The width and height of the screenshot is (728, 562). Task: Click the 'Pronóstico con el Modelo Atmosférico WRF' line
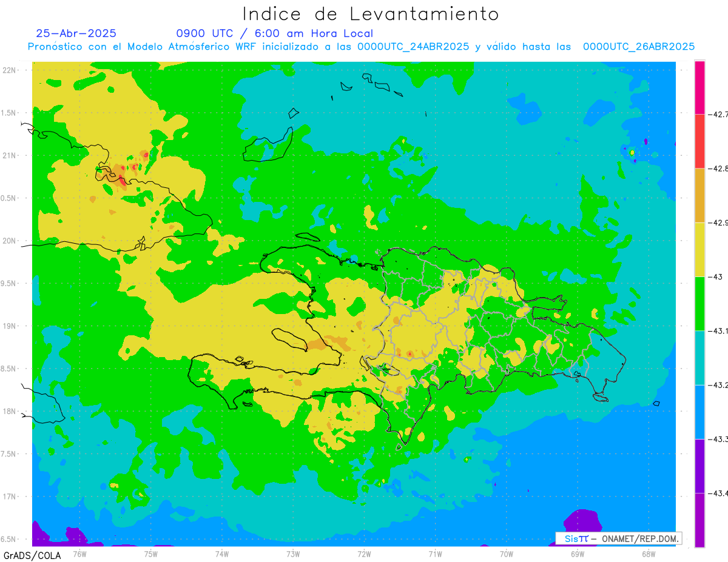pyautogui.click(x=361, y=47)
